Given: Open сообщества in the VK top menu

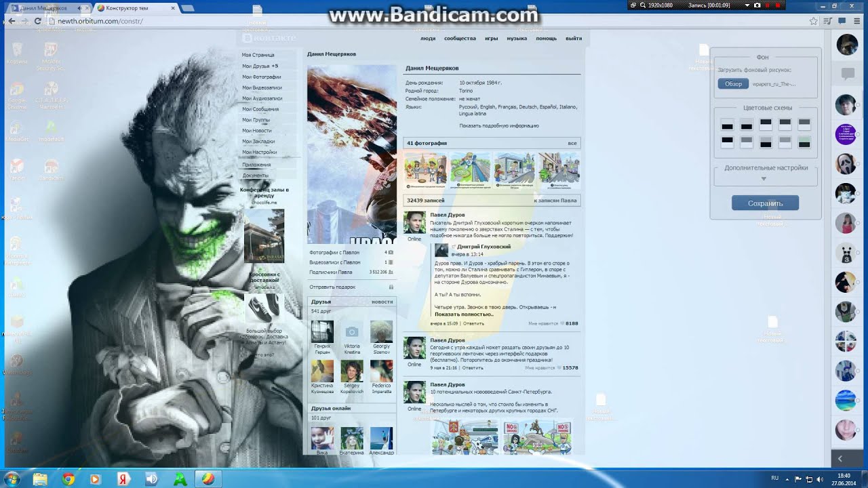Looking at the screenshot, I should (460, 39).
